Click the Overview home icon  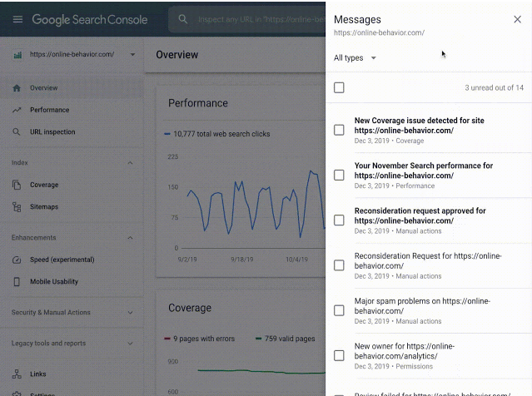[17, 88]
